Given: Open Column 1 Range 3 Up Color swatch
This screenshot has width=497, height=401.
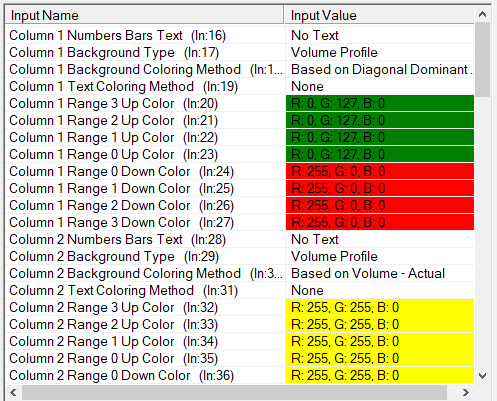Looking at the screenshot, I should [380, 103].
